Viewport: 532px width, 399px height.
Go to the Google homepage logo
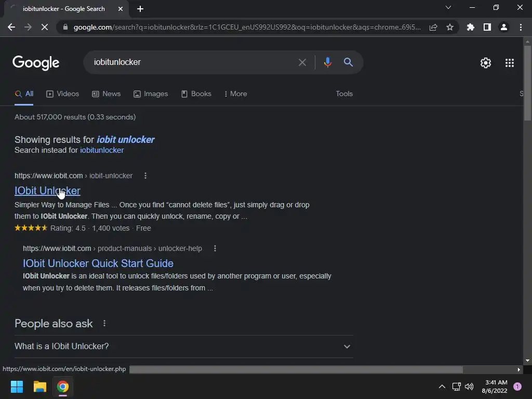[x=36, y=63]
